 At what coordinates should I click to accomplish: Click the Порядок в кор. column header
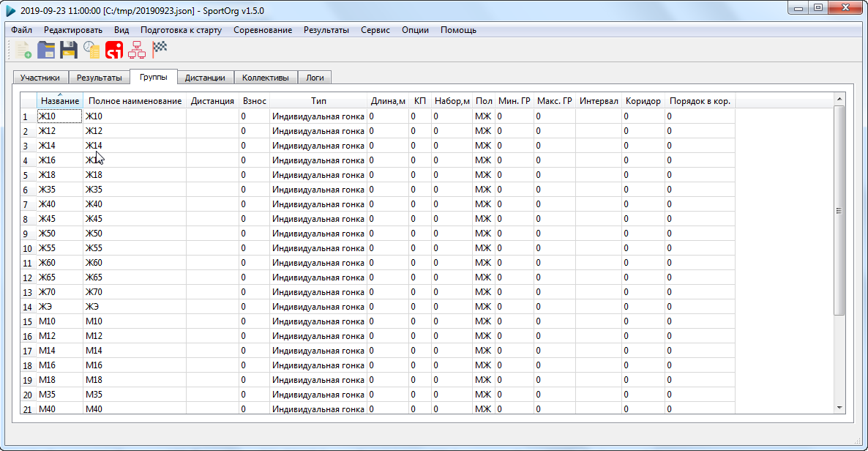[700, 101]
